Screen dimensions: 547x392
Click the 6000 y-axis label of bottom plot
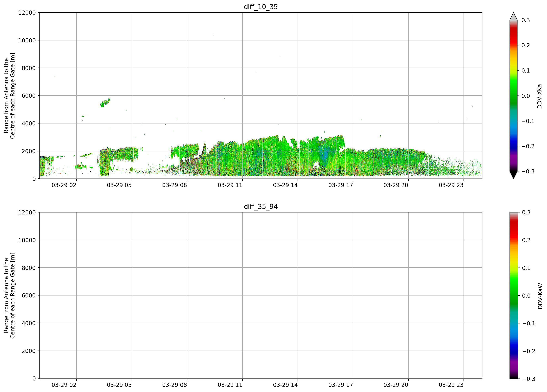[29, 295]
